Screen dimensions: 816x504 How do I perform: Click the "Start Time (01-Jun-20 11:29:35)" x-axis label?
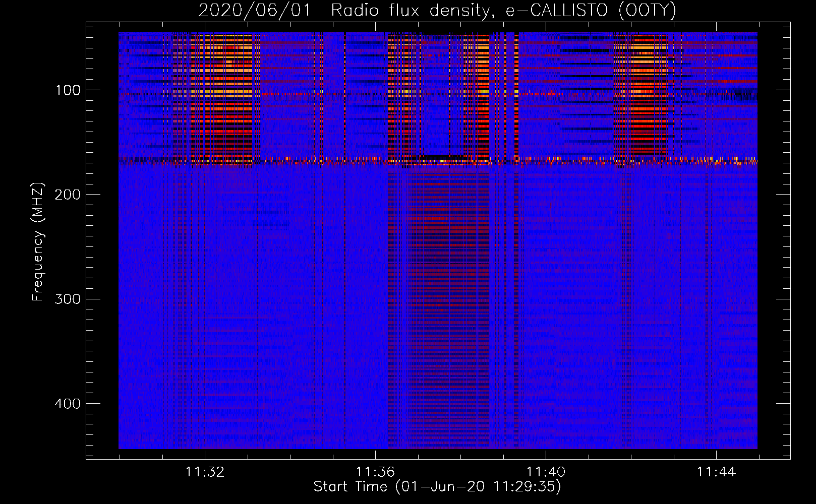pyautogui.click(x=437, y=487)
